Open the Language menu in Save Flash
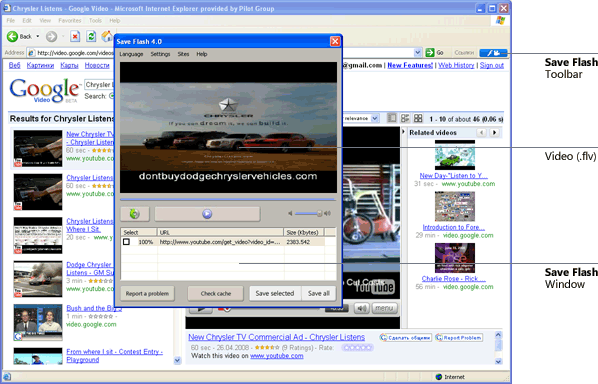 [131, 54]
